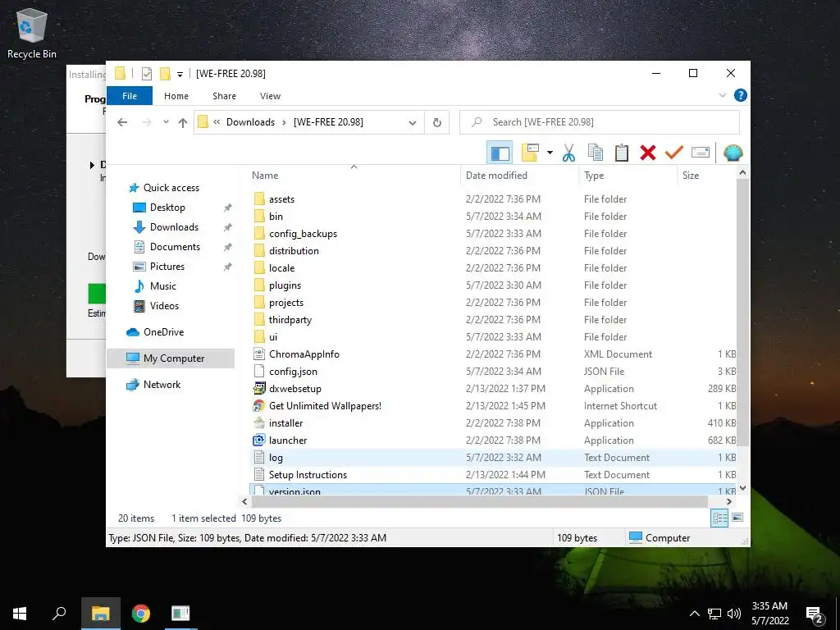The width and height of the screenshot is (840, 630).
Task: Go up one folder level
Action: coord(183,123)
